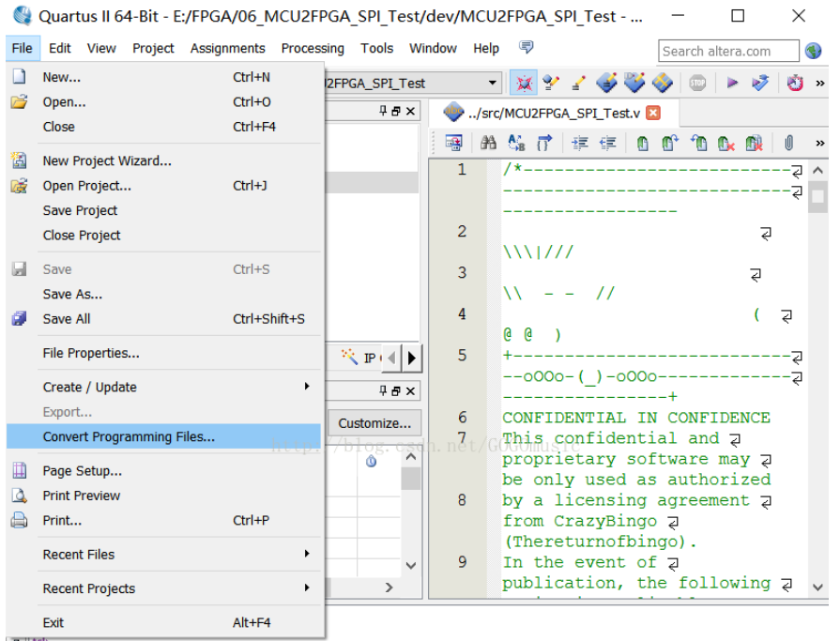Close the MCU2FPGA_SPI_Test.v editor tab

point(653,113)
